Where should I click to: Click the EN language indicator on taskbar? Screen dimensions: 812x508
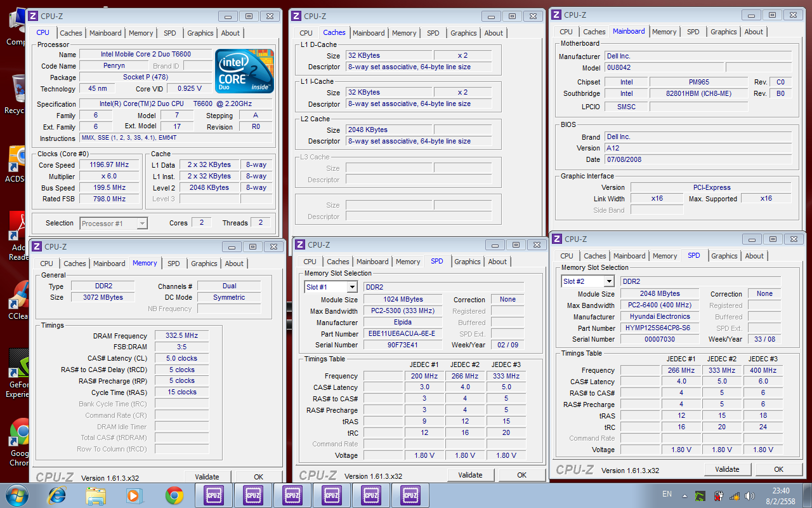pyautogui.click(x=667, y=494)
